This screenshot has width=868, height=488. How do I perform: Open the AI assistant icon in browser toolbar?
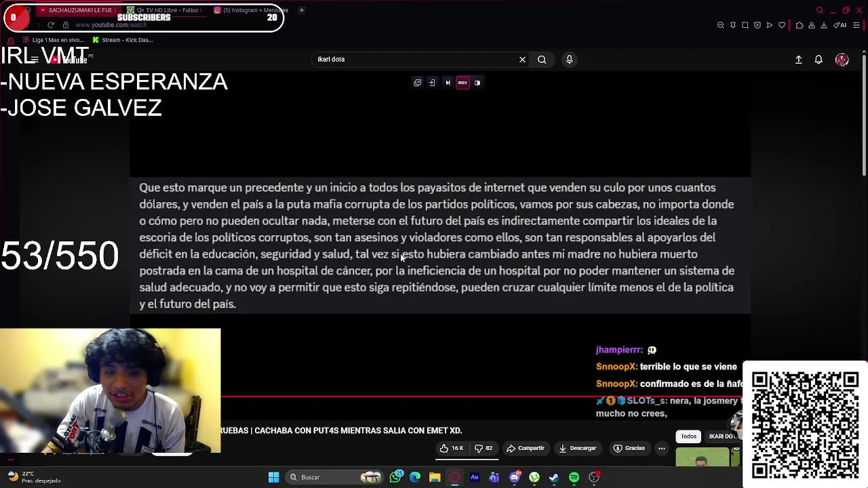pyautogui.click(x=840, y=25)
